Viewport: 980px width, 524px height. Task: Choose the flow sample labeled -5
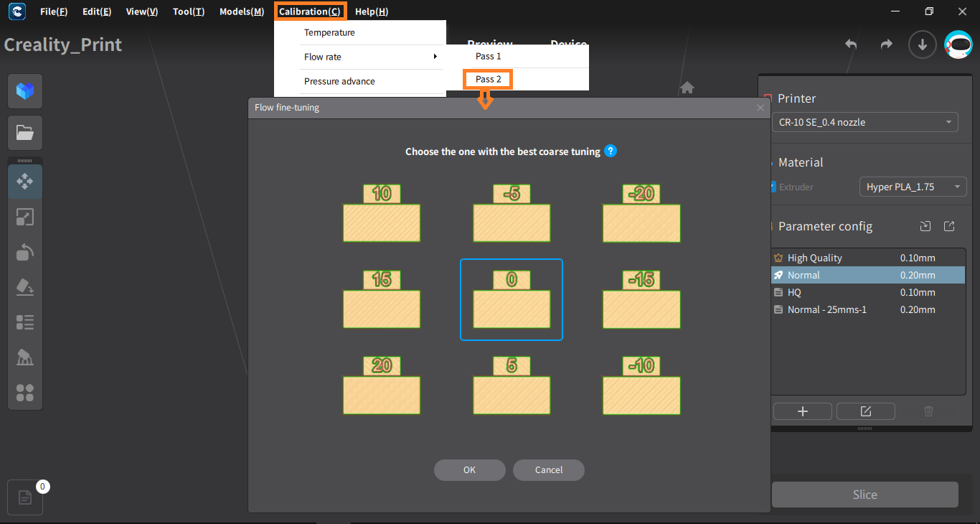tap(512, 213)
